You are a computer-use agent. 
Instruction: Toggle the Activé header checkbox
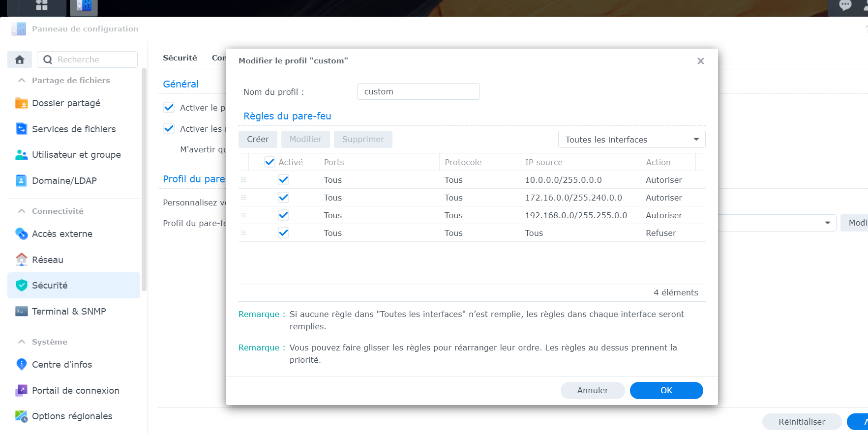point(269,162)
